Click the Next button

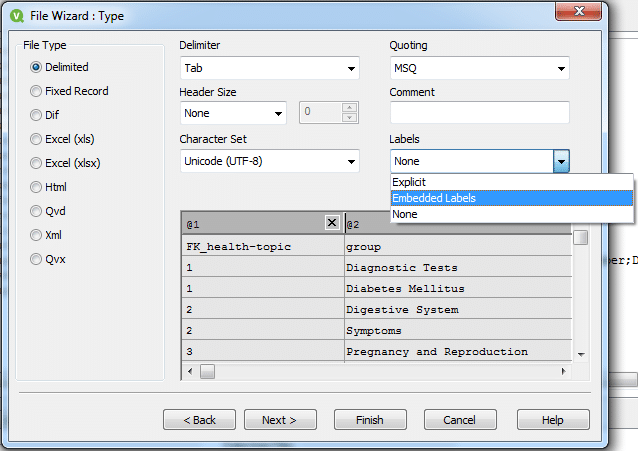coord(280,420)
